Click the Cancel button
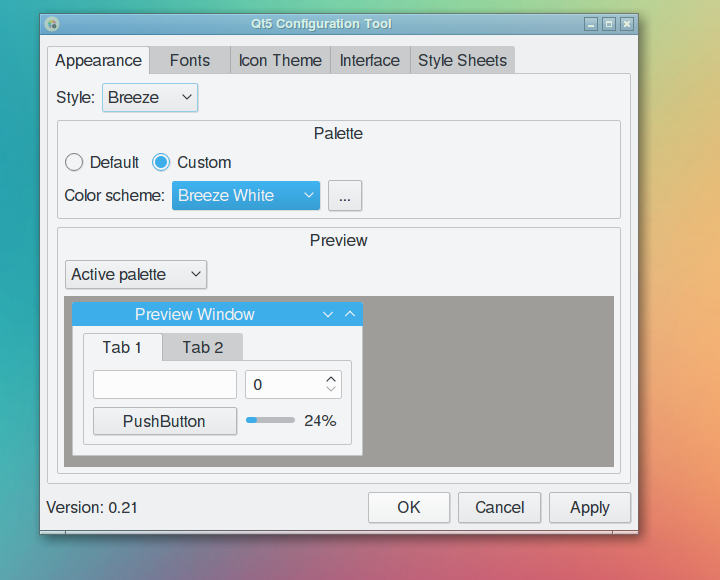The image size is (720, 580). [x=500, y=507]
